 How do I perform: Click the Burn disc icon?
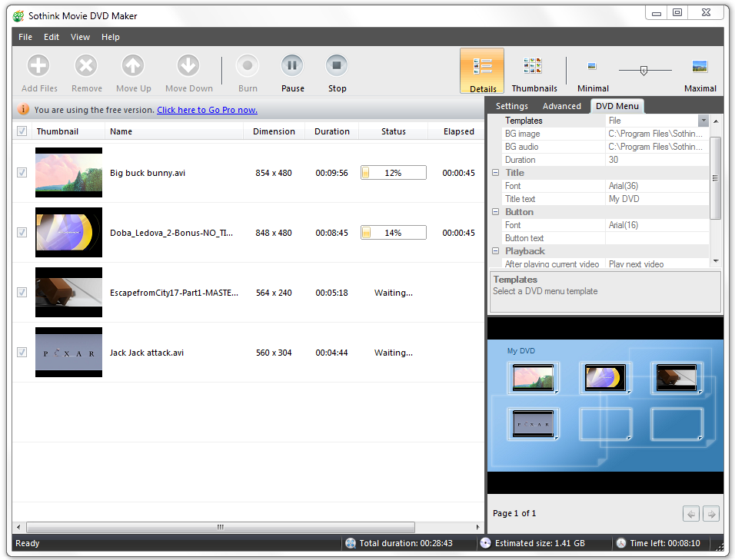click(x=248, y=65)
